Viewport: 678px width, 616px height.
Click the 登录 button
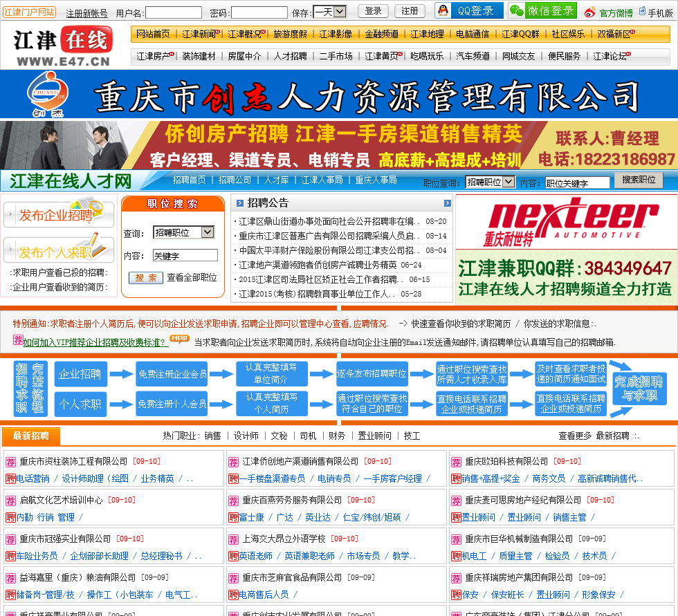373,11
